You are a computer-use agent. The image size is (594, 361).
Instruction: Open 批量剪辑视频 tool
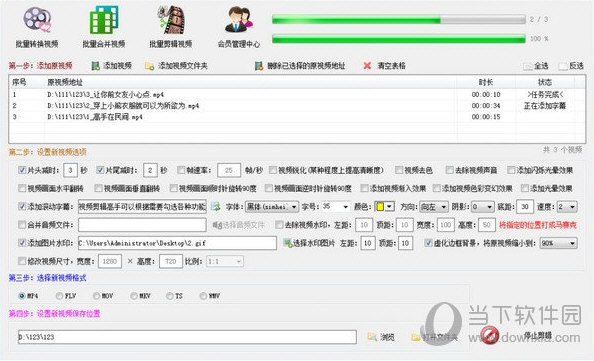[170, 27]
